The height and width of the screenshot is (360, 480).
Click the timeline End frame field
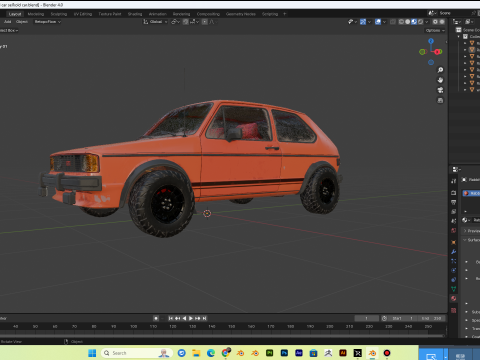click(x=431, y=318)
